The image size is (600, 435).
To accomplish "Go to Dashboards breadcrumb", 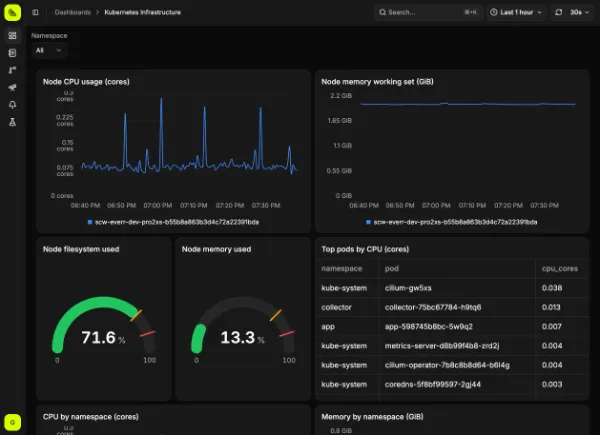I will point(73,12).
